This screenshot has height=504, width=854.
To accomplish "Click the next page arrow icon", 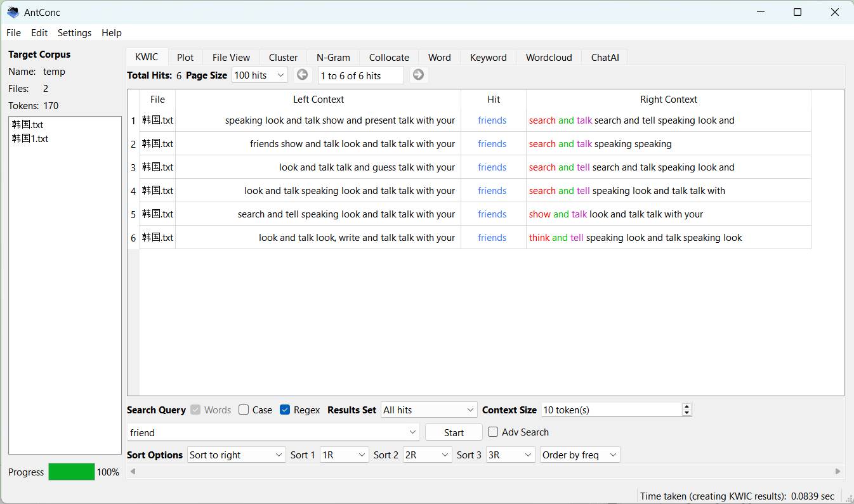I will pyautogui.click(x=418, y=75).
